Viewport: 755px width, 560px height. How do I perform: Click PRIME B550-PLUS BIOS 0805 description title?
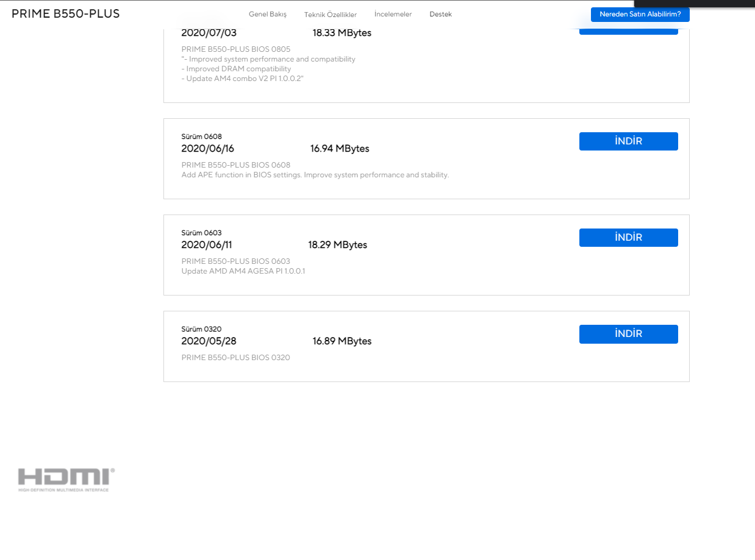(236, 49)
